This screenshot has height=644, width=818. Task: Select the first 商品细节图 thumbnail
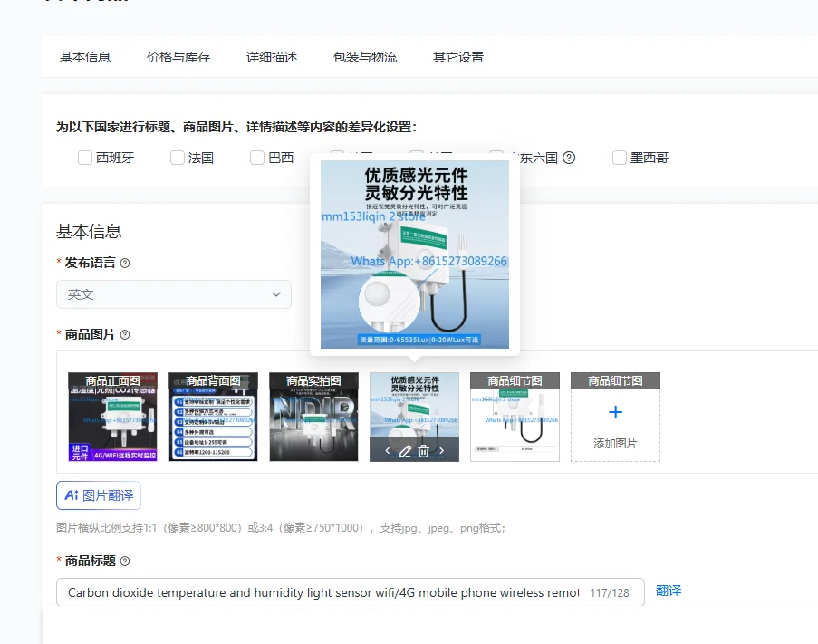tap(515, 417)
